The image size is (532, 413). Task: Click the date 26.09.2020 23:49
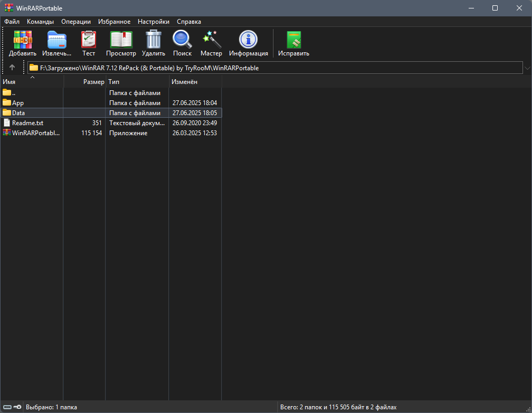coord(195,123)
